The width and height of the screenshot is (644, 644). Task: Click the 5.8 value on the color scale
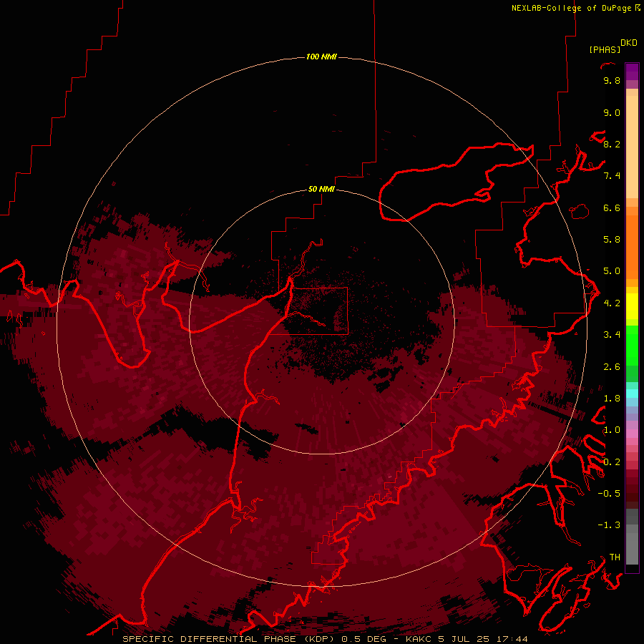(612, 240)
